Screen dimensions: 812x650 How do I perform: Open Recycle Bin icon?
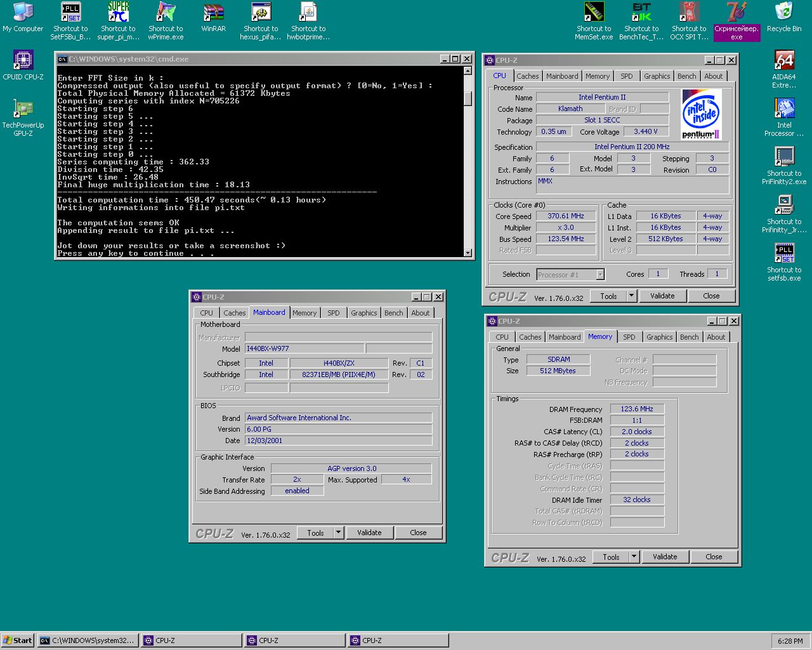coord(784,17)
